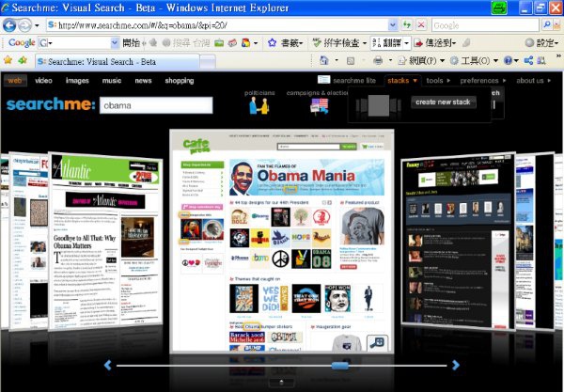Click the green printer icon in title bar

499,8
